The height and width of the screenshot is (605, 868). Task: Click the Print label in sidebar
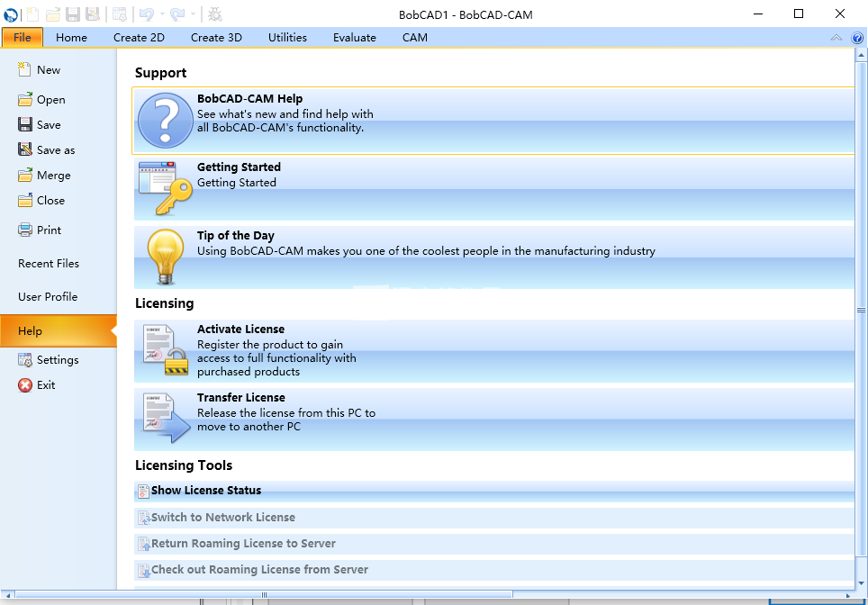50,230
